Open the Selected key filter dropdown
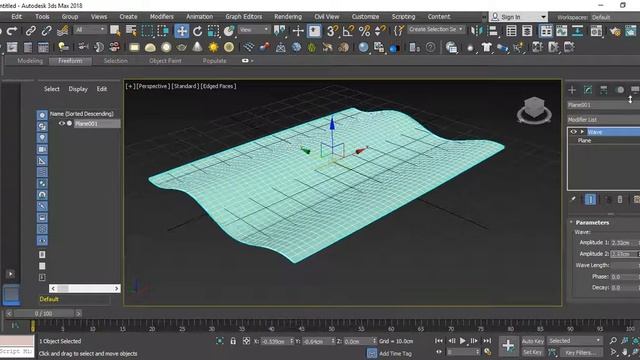Image resolution: width=640 pixels, height=360 pixels. (575, 340)
